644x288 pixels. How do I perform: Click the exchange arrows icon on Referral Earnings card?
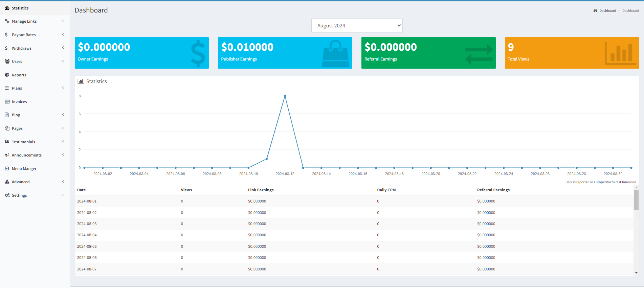479,54
